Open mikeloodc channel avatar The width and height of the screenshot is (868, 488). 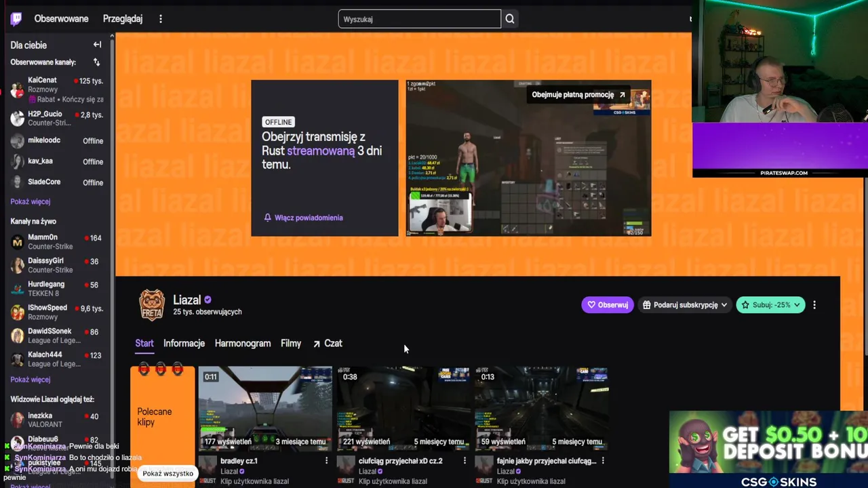click(x=18, y=141)
